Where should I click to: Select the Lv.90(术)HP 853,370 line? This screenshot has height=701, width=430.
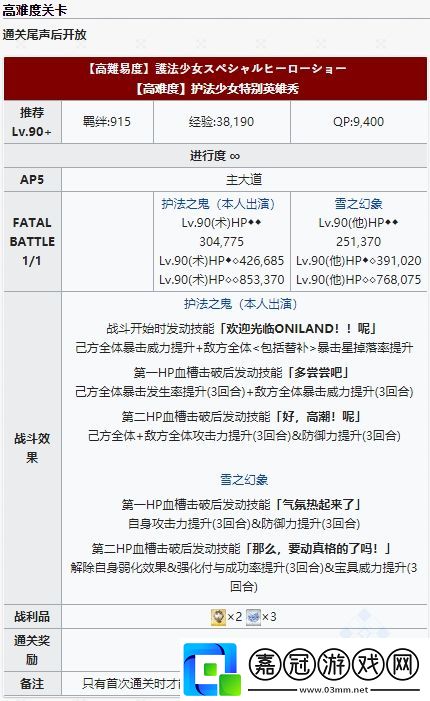pyautogui.click(x=222, y=279)
